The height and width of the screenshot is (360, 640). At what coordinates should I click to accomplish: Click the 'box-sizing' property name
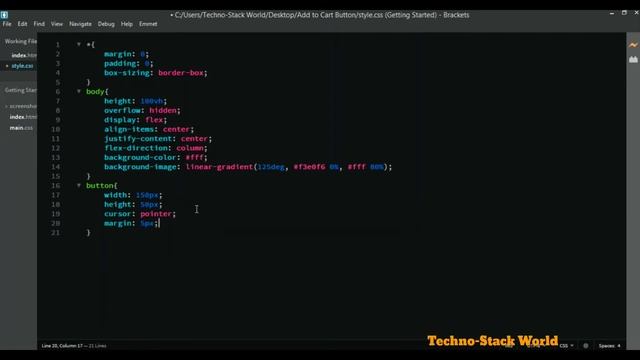click(x=127, y=73)
